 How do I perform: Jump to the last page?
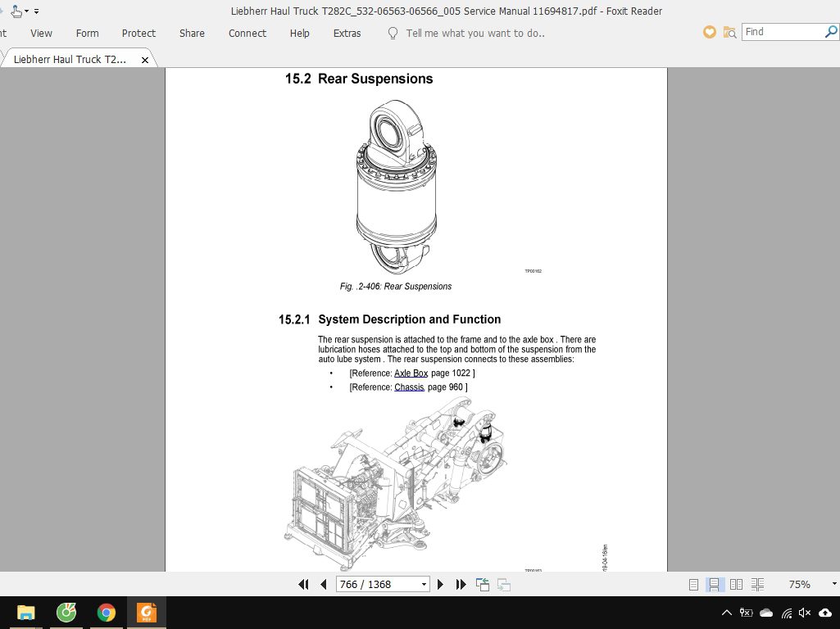[x=461, y=585]
